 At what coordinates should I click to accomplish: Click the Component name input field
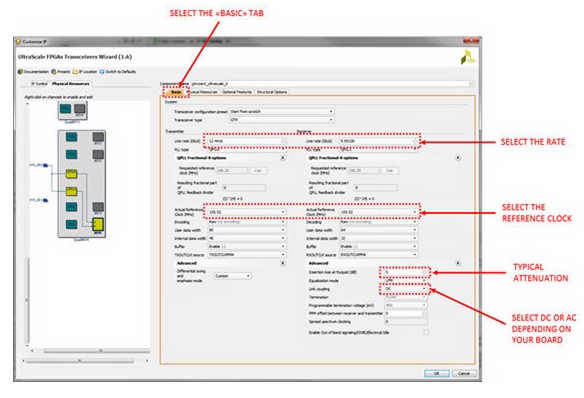(x=332, y=84)
